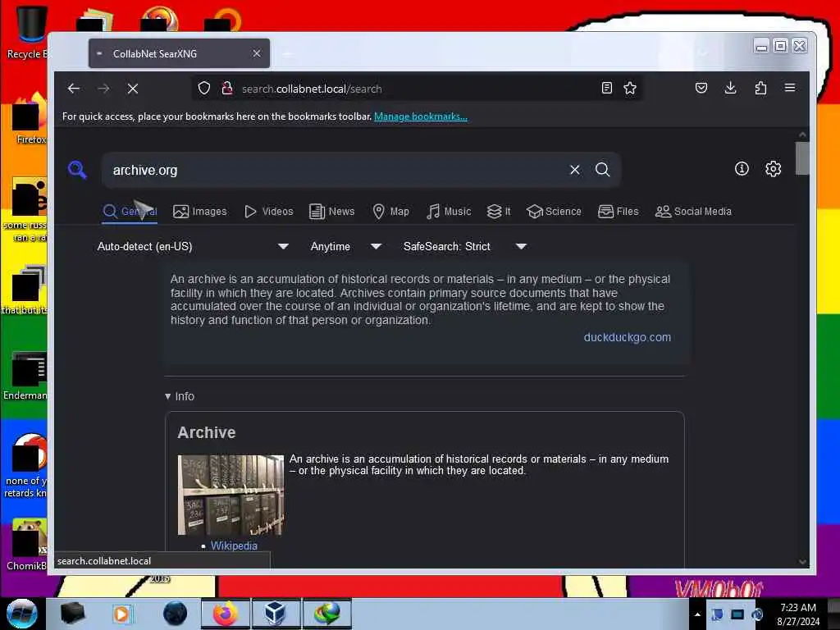Submit search with the magnifier button

click(603, 170)
